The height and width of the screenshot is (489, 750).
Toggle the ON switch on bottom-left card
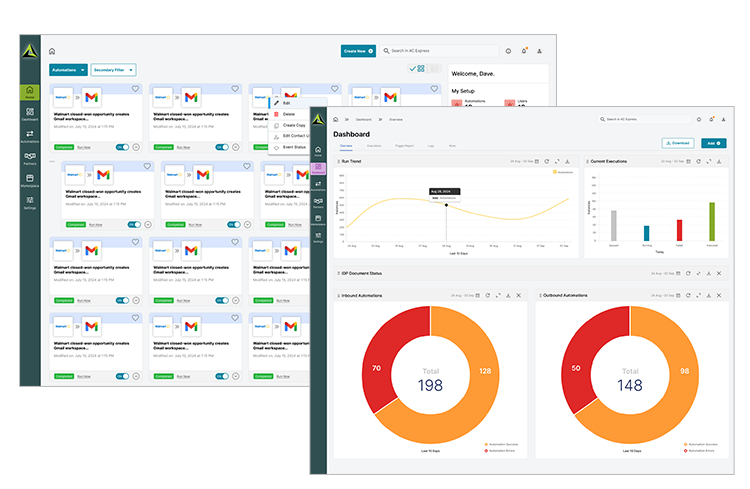pos(123,375)
